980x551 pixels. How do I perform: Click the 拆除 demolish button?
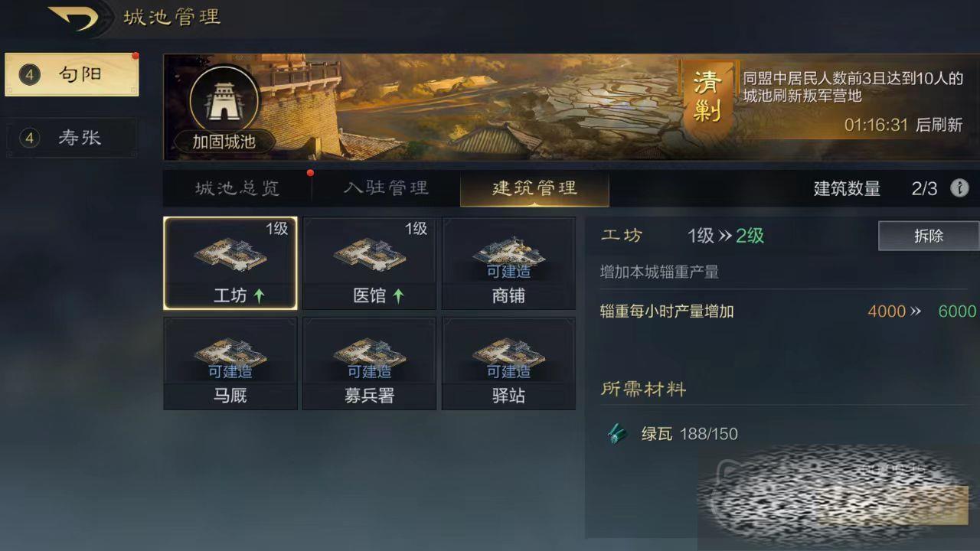click(x=929, y=236)
